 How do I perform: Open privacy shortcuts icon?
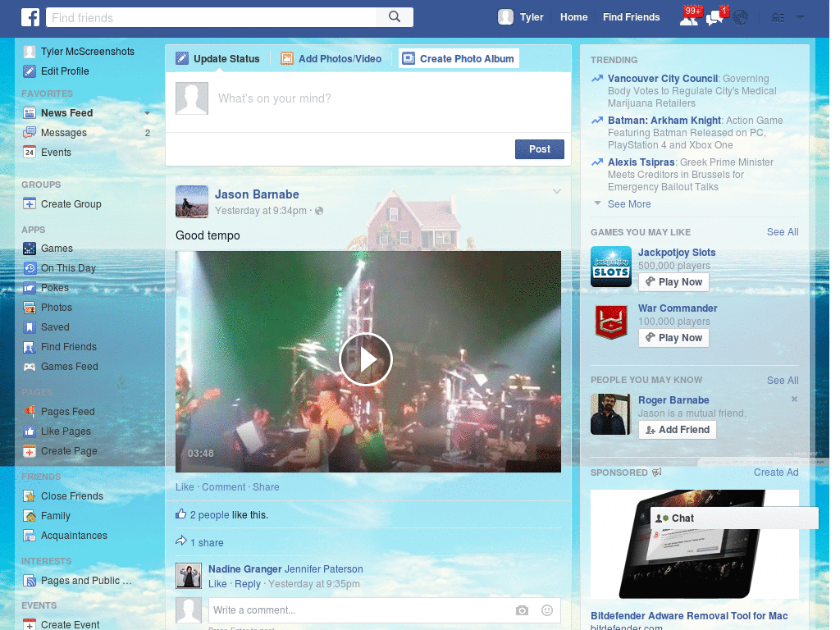click(778, 18)
